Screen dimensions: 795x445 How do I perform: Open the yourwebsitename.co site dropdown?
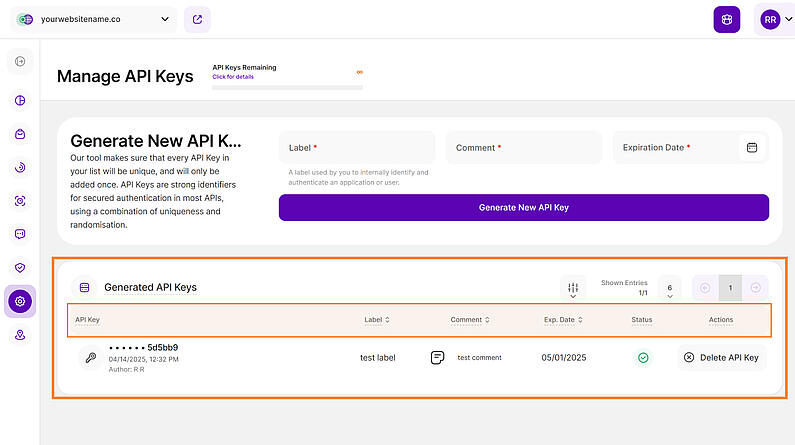pos(94,19)
